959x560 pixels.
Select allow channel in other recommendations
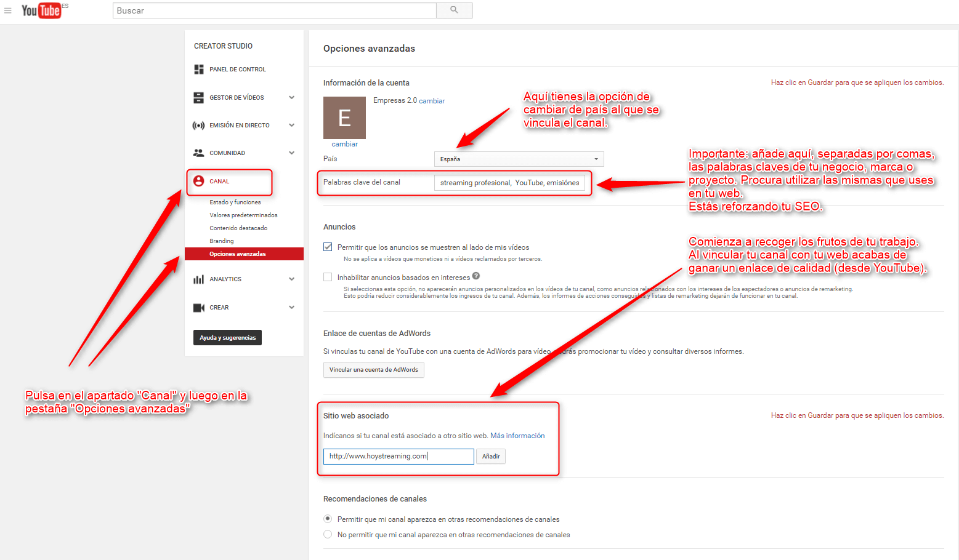point(328,519)
